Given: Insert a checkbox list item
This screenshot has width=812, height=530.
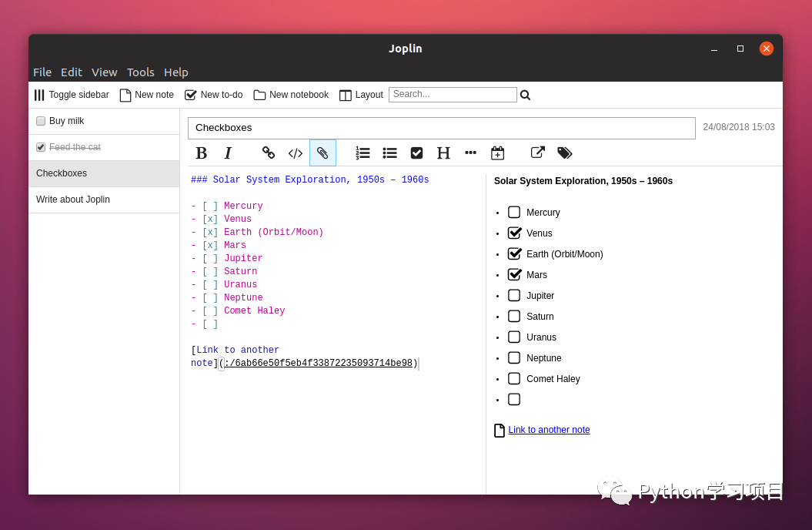Looking at the screenshot, I should point(416,153).
